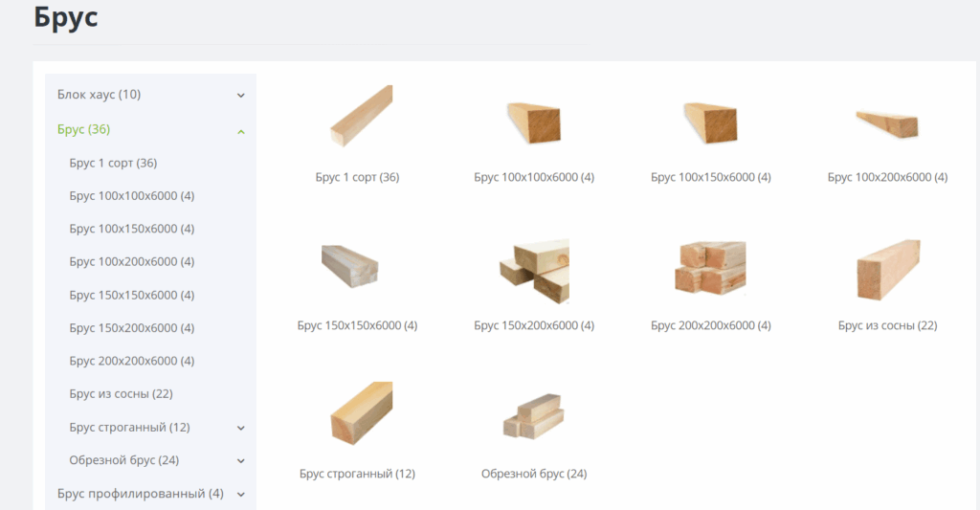Click the Брус 100х200х6000 timber image
The image size is (980, 510).
click(x=887, y=122)
